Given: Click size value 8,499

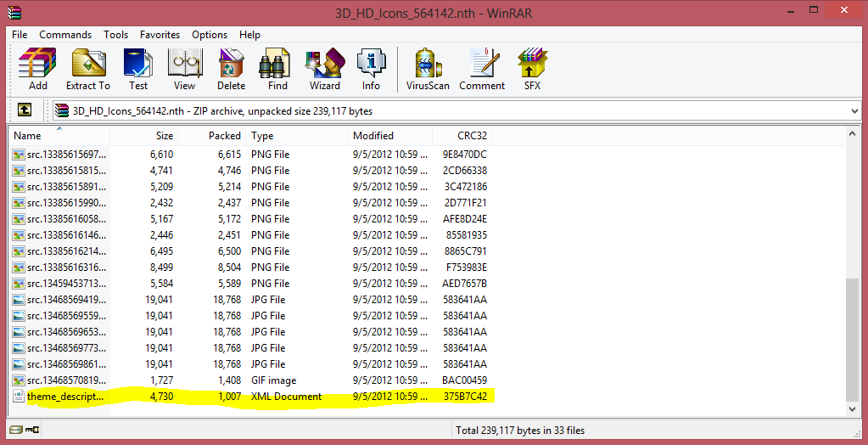Looking at the screenshot, I should pyautogui.click(x=161, y=268).
